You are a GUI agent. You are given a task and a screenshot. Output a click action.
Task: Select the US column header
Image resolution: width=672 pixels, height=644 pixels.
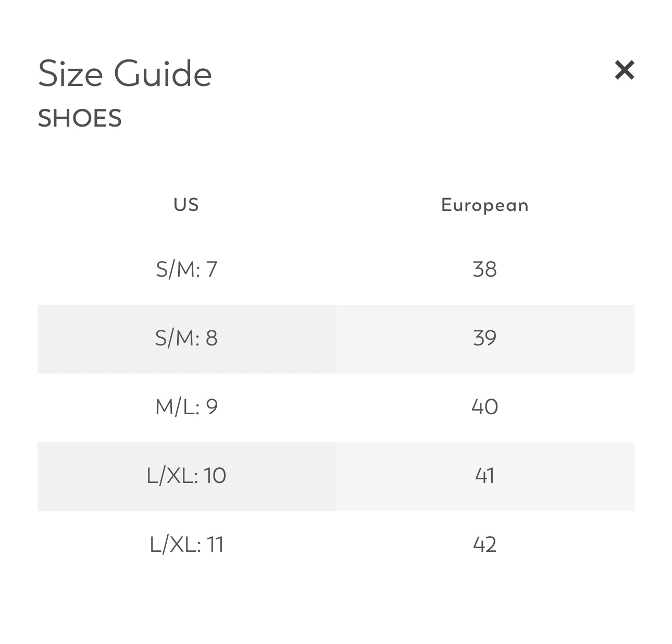tap(186, 205)
